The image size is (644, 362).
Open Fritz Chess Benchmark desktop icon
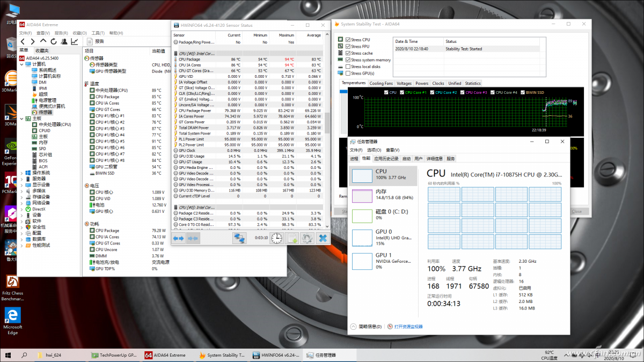(x=13, y=287)
